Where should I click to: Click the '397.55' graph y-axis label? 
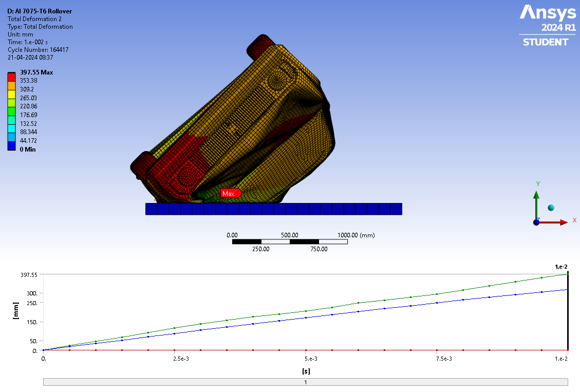29,275
